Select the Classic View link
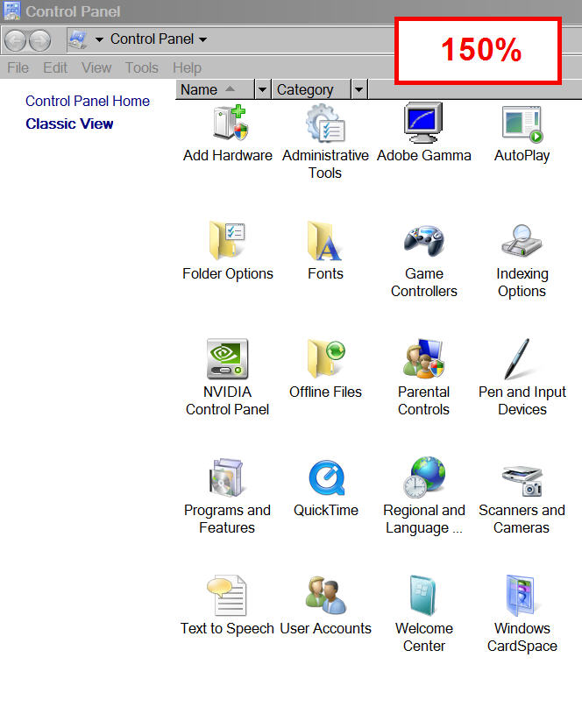 coord(69,124)
